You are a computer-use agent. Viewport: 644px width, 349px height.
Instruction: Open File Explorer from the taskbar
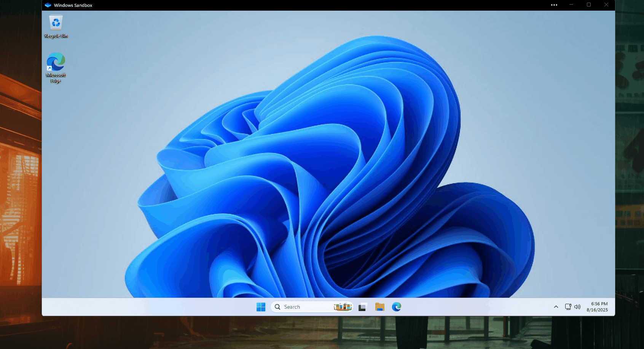(x=379, y=307)
